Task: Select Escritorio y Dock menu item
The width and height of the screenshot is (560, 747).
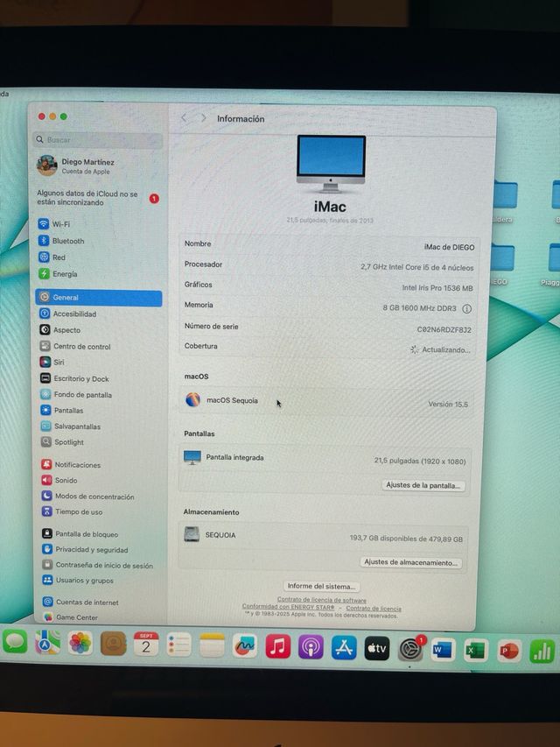Action: [80, 378]
